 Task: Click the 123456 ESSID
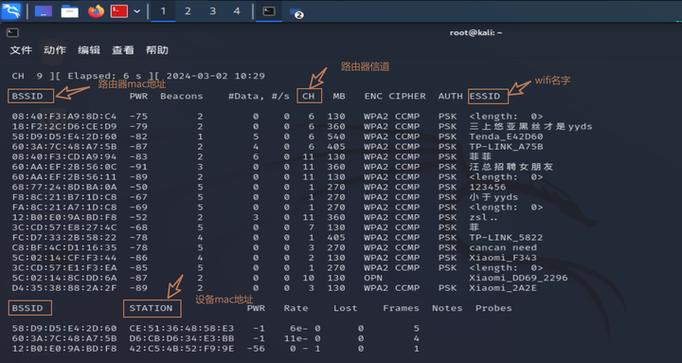pos(488,187)
